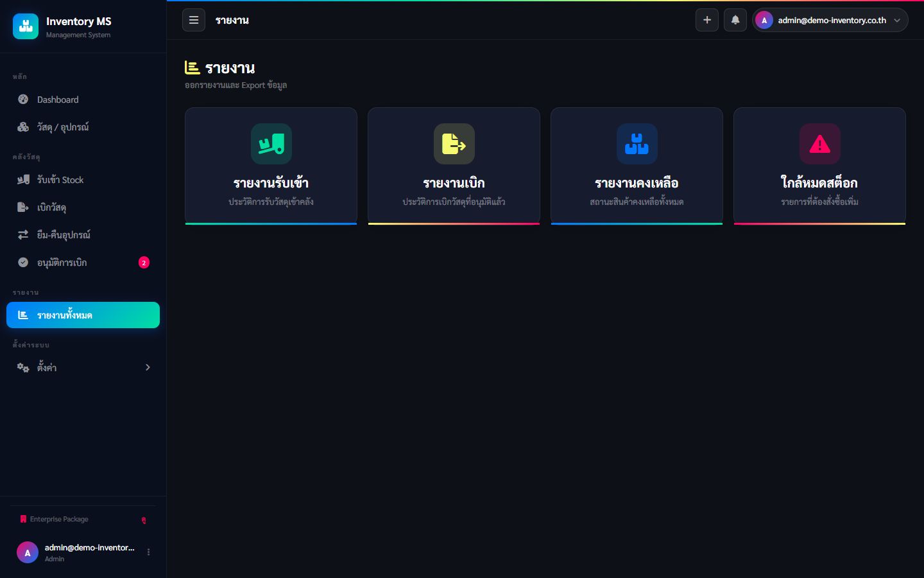This screenshot has width=924, height=578.
Task: Click Management System subtitle text
Action: coord(78,35)
